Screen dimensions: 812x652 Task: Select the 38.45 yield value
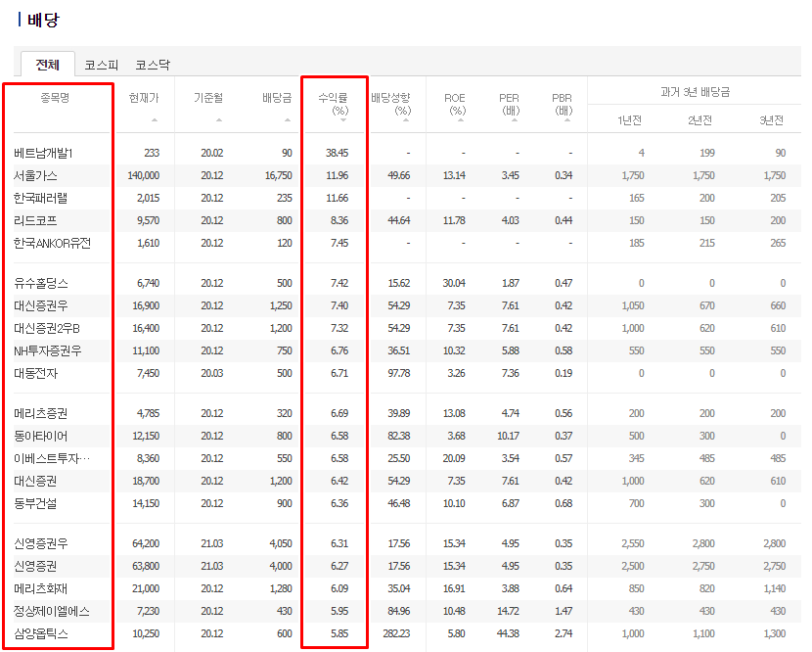pos(338,153)
